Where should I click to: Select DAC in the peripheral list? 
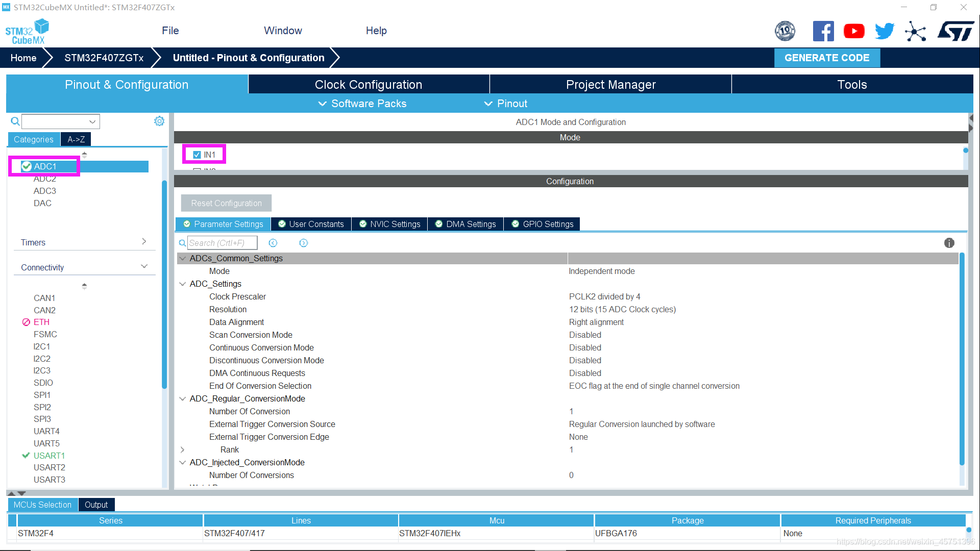pyautogui.click(x=42, y=203)
